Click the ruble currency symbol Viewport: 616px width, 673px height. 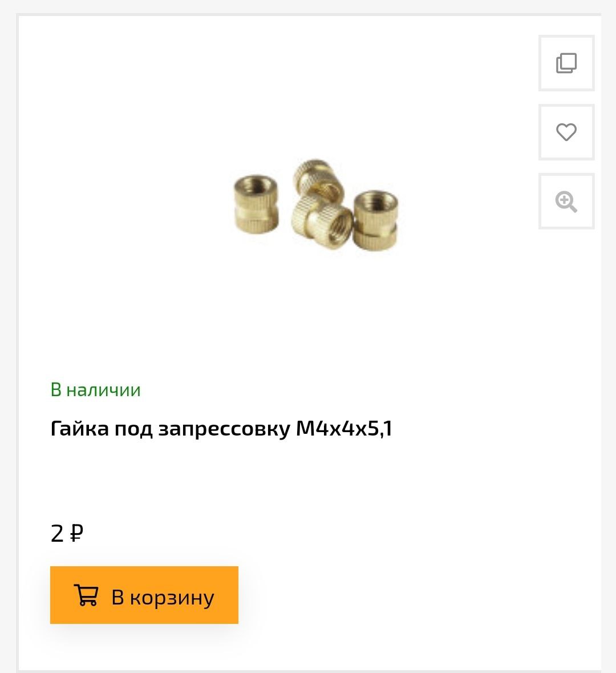point(76,534)
